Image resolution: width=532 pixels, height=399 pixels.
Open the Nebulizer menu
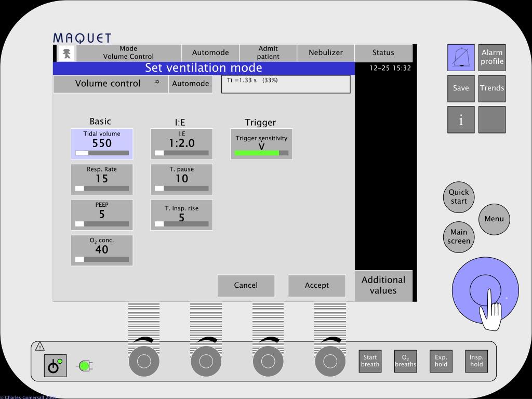(326, 52)
